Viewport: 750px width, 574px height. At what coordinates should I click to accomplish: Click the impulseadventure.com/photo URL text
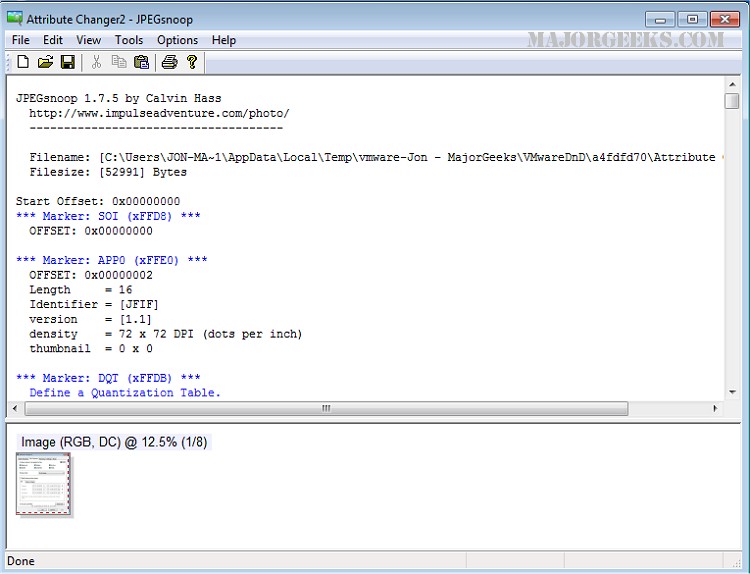[x=159, y=113]
